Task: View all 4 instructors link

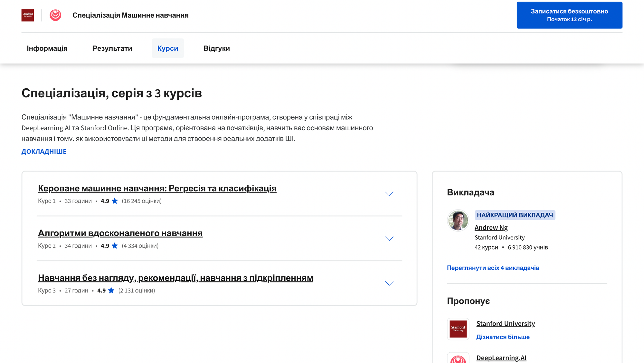Action: [x=493, y=268]
